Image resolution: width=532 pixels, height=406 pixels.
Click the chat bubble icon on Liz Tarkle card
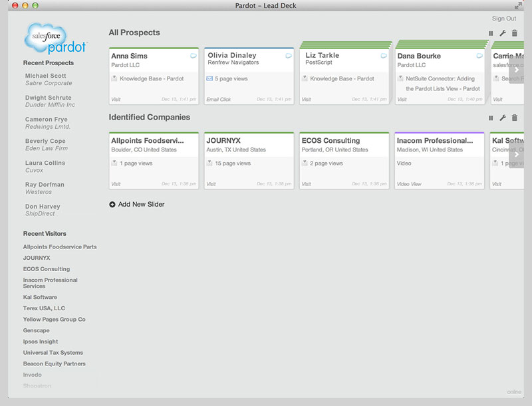click(384, 56)
